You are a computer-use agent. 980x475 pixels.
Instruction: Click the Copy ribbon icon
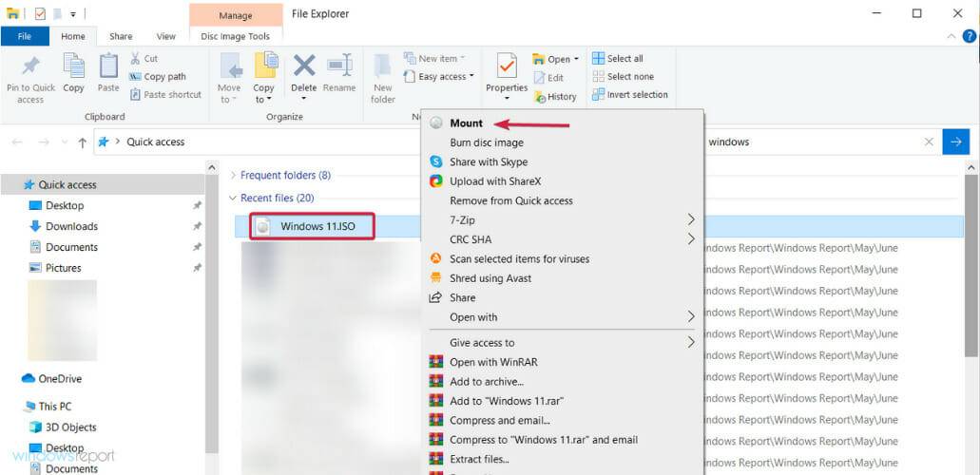pyautogui.click(x=74, y=66)
